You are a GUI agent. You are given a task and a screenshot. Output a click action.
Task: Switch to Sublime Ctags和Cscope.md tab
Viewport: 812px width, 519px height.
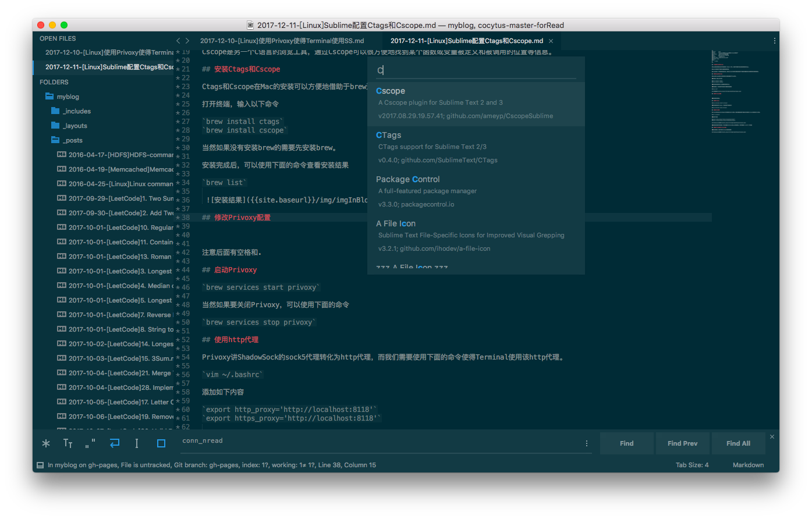[466, 41]
